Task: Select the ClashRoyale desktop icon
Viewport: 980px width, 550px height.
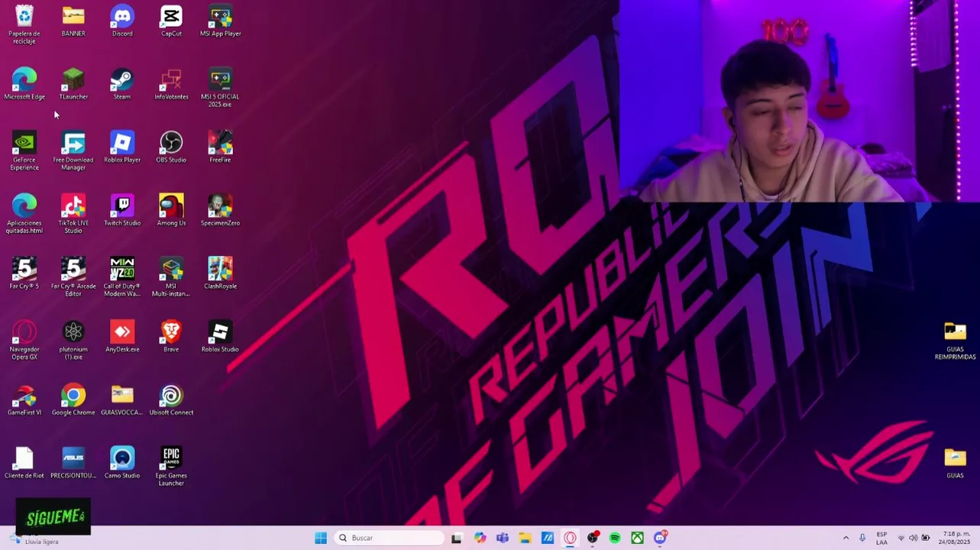Action: [x=220, y=273]
